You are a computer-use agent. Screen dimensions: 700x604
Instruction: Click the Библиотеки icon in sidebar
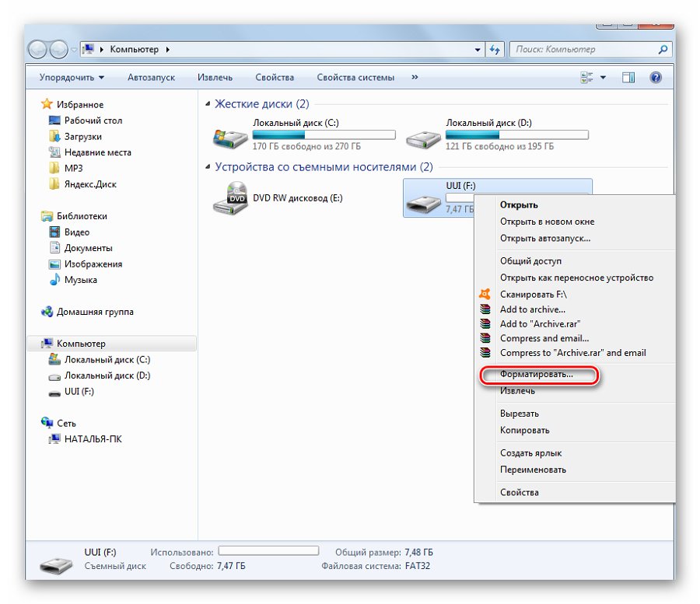(x=47, y=216)
